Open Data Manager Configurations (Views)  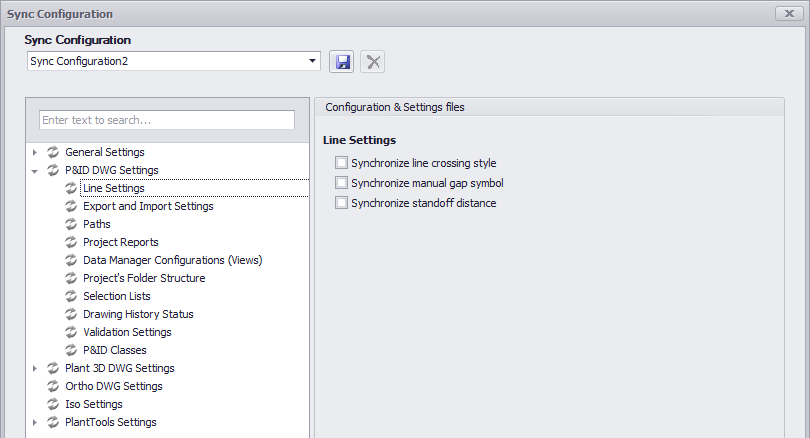(173, 260)
